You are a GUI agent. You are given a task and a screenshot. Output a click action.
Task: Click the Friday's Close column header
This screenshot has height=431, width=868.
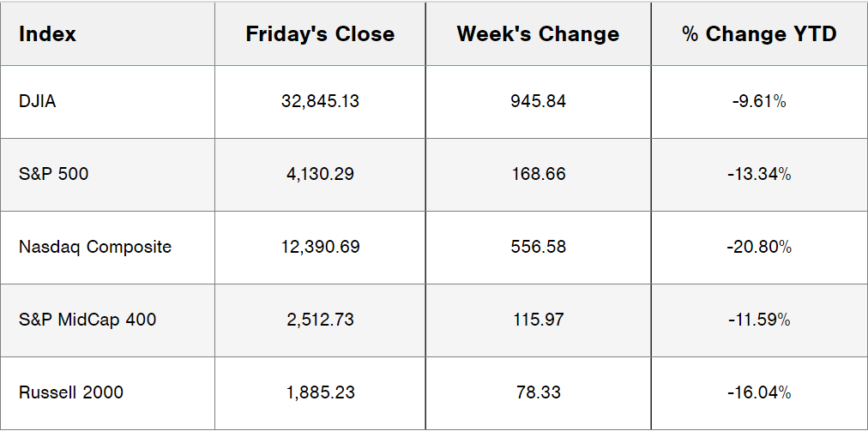click(320, 34)
